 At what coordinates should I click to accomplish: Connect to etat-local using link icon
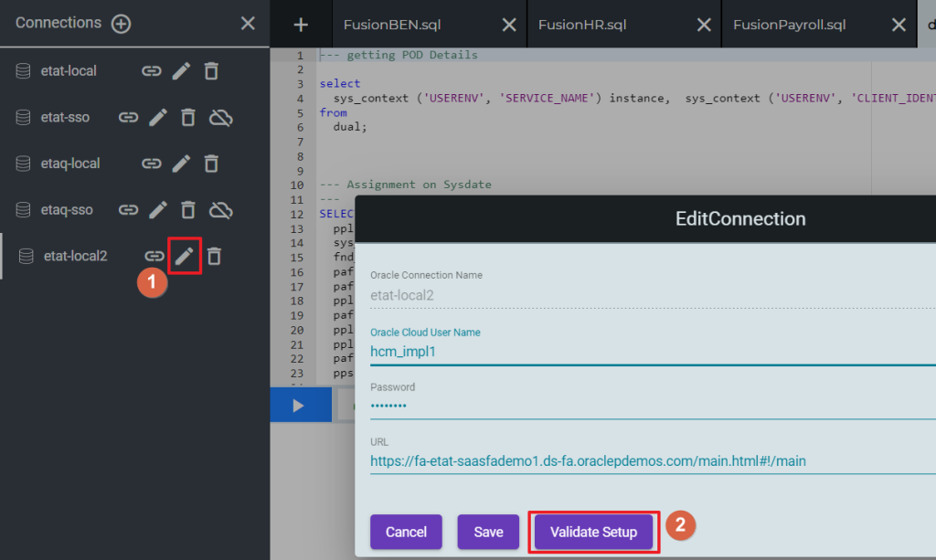(x=152, y=71)
